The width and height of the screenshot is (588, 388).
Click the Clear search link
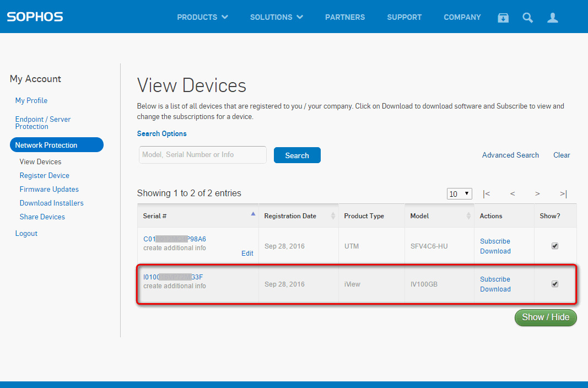coord(562,155)
